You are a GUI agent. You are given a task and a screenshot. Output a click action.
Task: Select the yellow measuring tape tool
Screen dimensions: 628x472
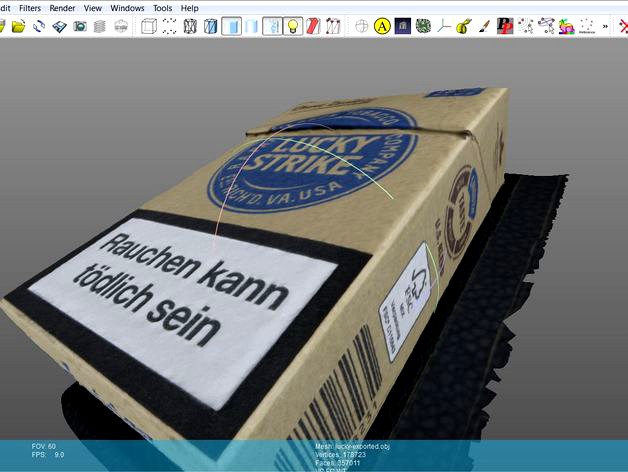464,26
